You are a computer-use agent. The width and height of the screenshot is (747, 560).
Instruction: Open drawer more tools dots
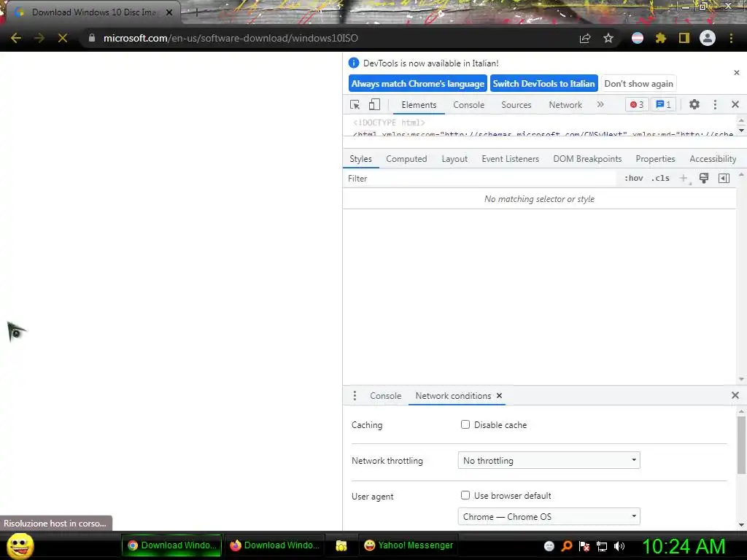(x=355, y=396)
